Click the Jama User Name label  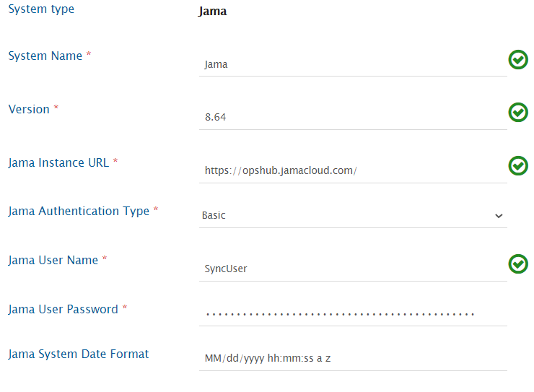[x=53, y=260]
